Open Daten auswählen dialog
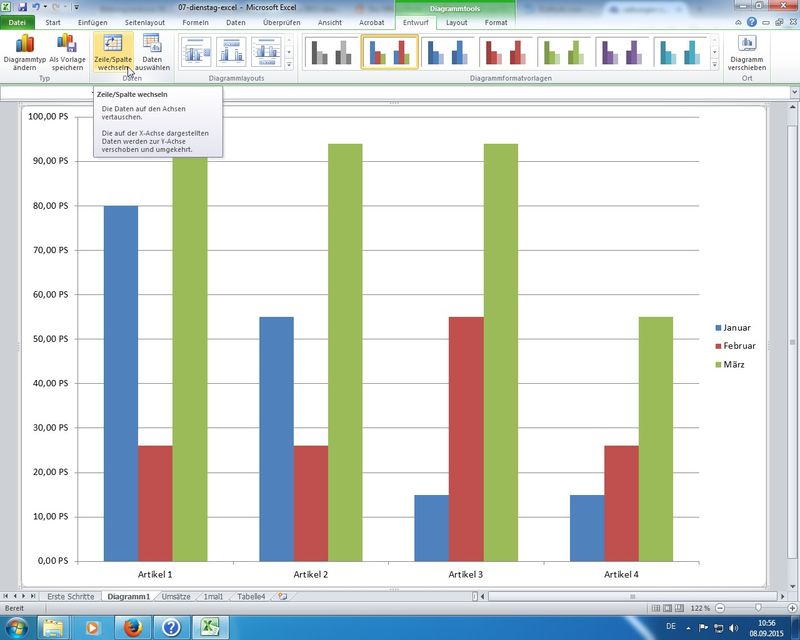The image size is (800, 640). coord(152,51)
